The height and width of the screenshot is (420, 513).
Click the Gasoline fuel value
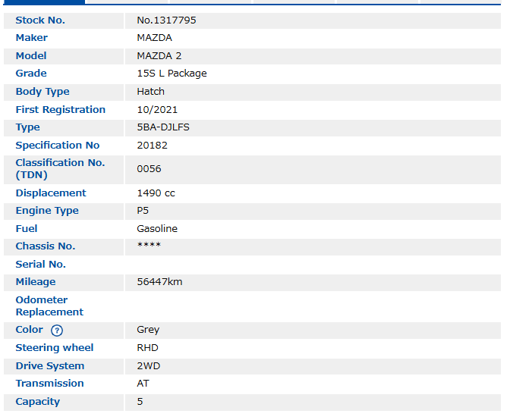157,229
